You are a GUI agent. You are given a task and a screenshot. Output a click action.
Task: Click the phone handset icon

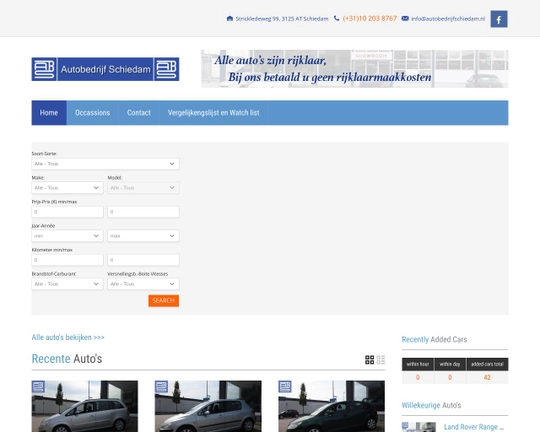pos(336,18)
